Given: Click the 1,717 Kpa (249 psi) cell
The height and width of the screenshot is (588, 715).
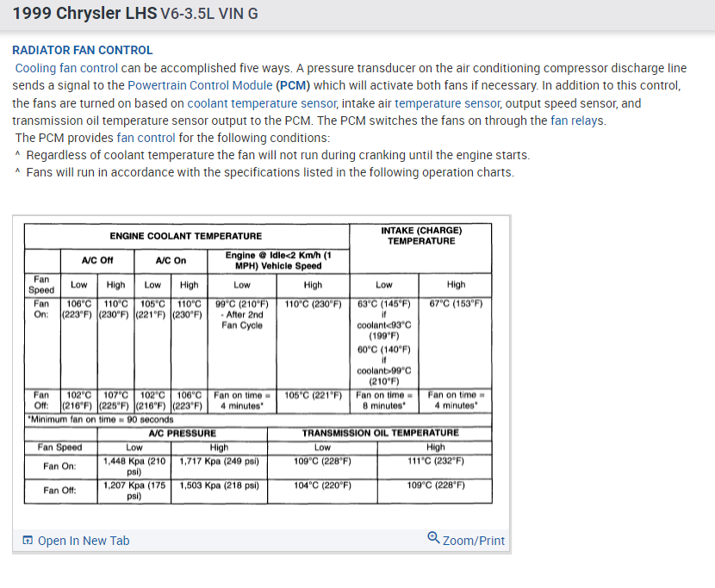Looking at the screenshot, I should pos(219,467).
